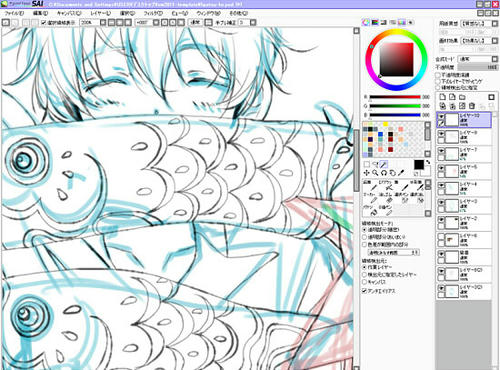Click the merge layer down icon
Screen dimensions: 500x370
coord(452,106)
